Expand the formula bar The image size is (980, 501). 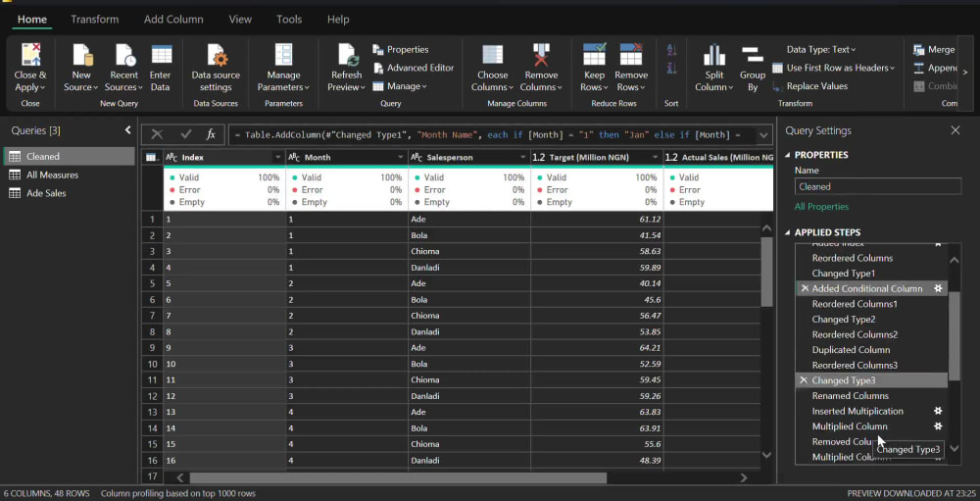(763, 134)
